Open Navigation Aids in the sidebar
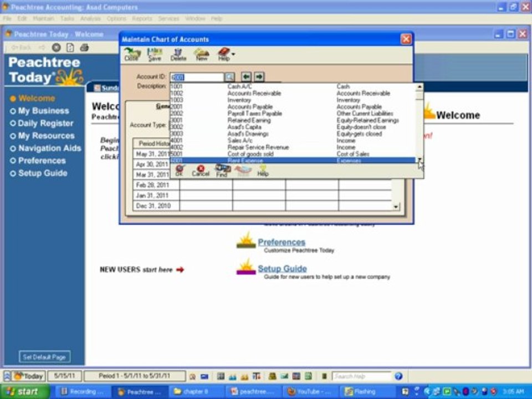Viewport: 532px width, 399px height. (49, 149)
